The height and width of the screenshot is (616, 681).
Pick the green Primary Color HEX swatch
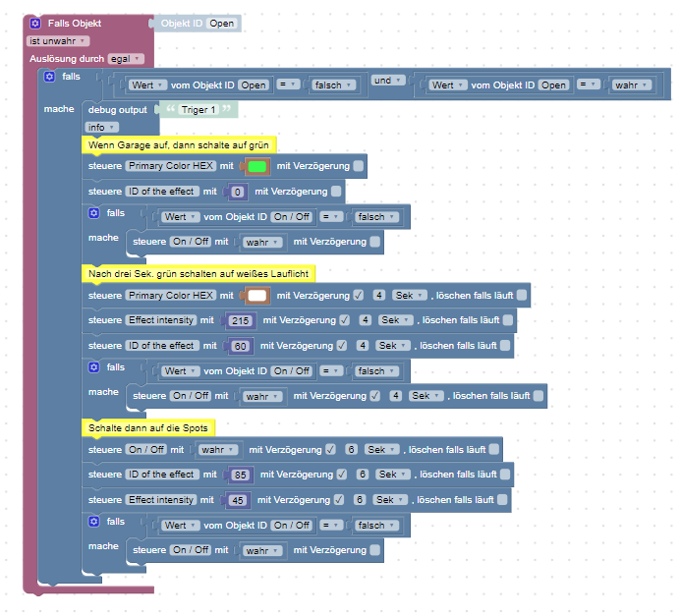pyautogui.click(x=257, y=166)
